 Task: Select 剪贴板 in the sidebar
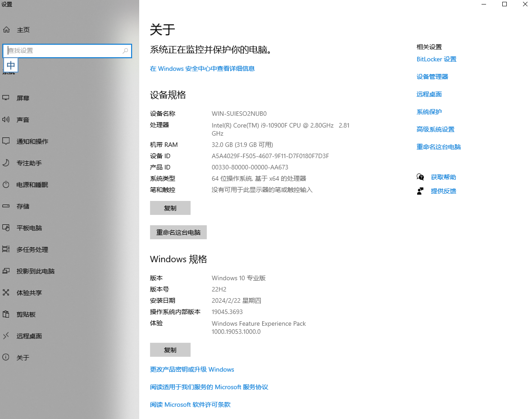[26, 314]
